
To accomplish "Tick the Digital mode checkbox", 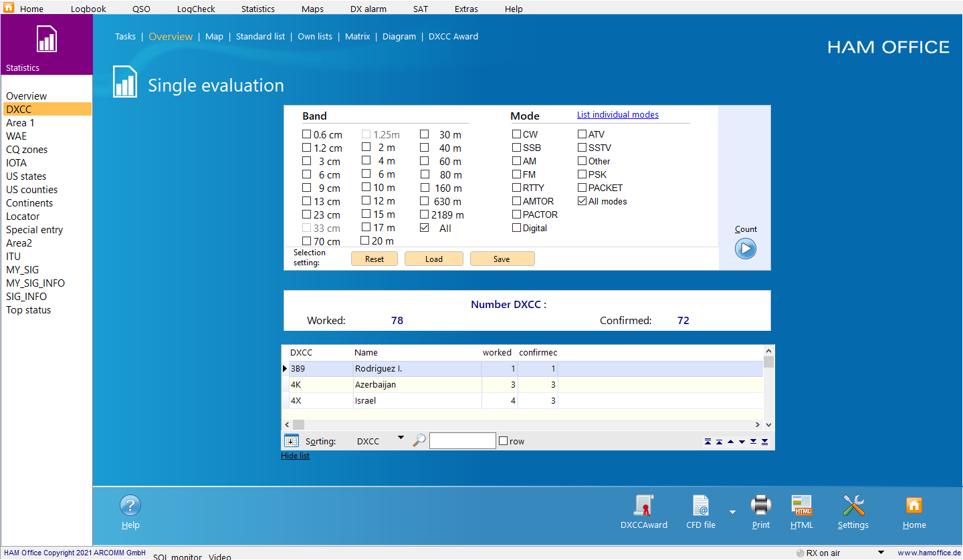I will [x=516, y=228].
